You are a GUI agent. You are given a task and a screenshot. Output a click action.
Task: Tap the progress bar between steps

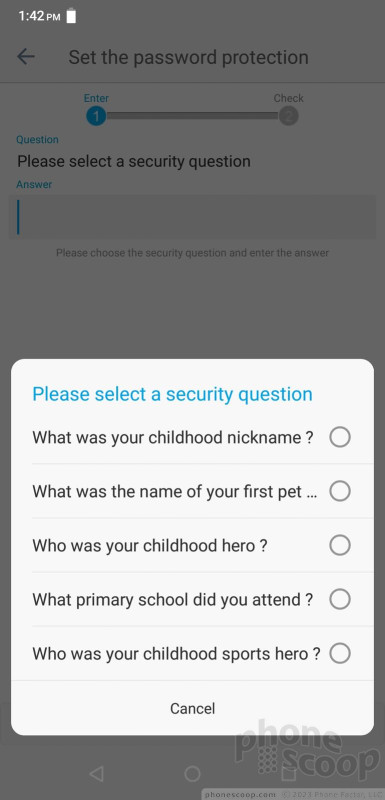(192, 116)
